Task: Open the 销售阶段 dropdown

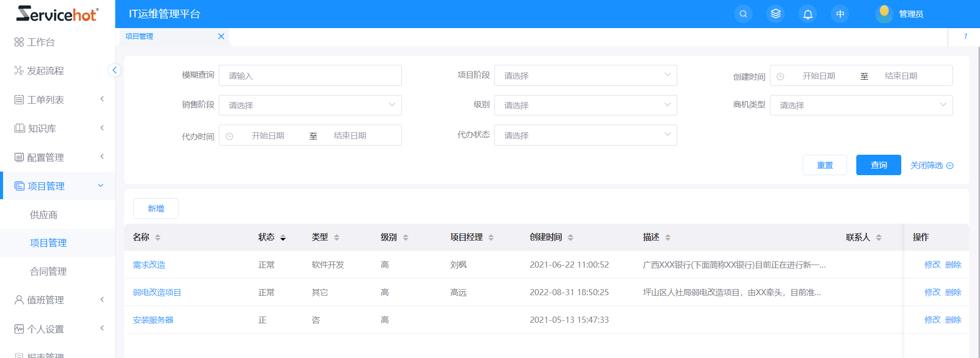Action: [x=310, y=105]
